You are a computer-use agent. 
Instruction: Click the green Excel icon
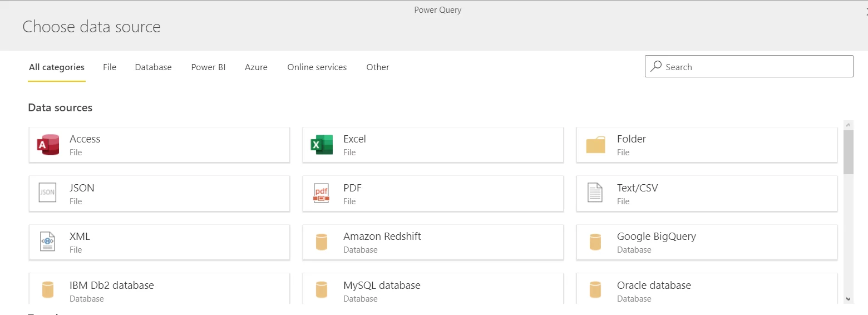pyautogui.click(x=322, y=145)
